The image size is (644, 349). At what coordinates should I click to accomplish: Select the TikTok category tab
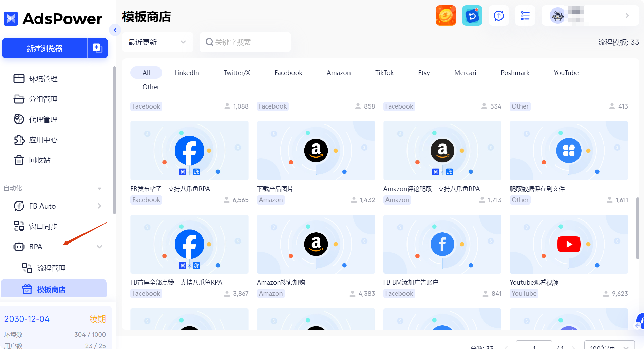[x=384, y=73]
